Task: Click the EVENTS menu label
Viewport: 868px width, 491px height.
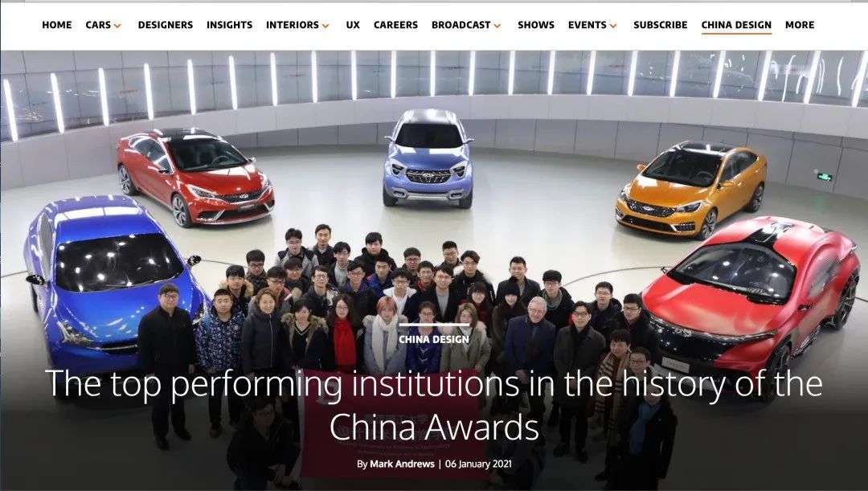Action: point(588,25)
